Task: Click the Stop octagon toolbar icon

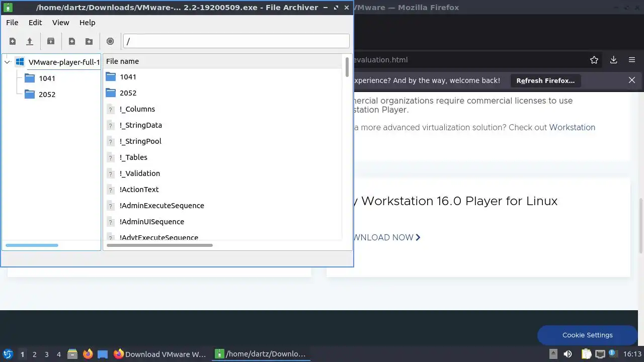Action: (x=110, y=41)
